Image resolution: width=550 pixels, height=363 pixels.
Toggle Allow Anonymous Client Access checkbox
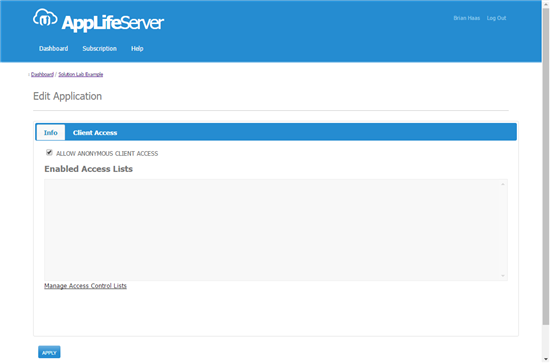click(49, 152)
